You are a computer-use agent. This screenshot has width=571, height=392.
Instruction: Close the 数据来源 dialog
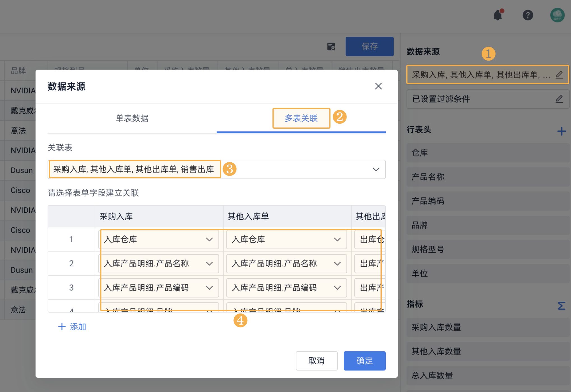coord(378,86)
